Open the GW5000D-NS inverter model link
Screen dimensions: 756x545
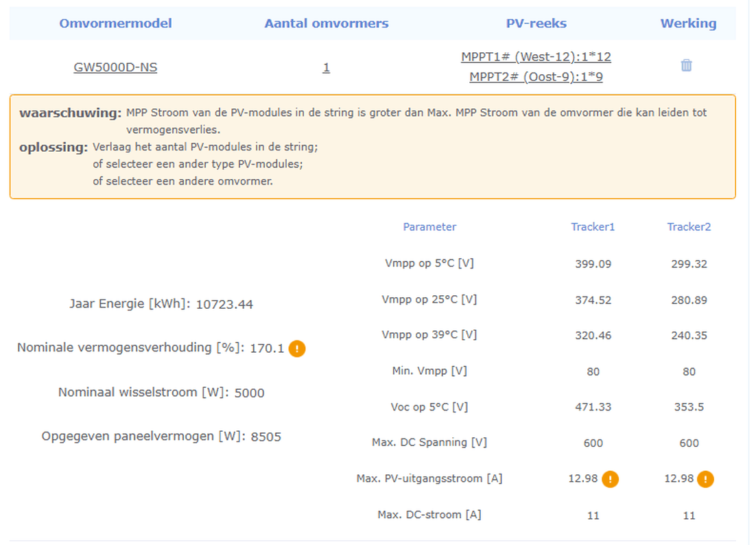115,67
